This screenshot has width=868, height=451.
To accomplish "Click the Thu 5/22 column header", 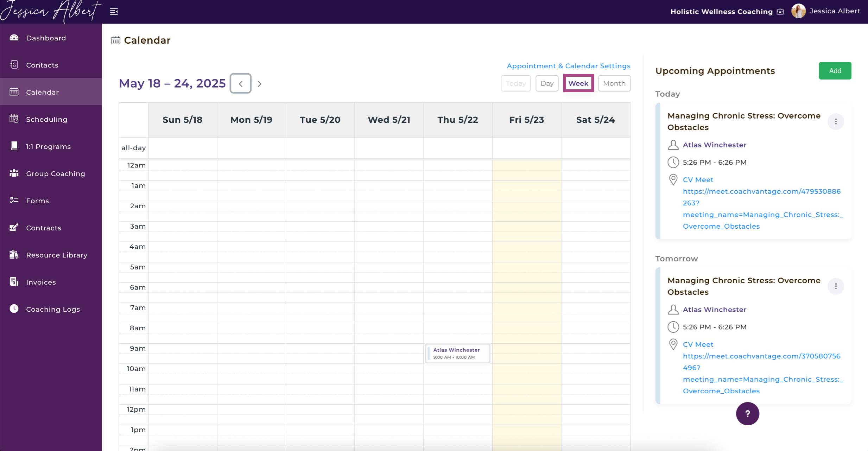I will pyautogui.click(x=457, y=120).
